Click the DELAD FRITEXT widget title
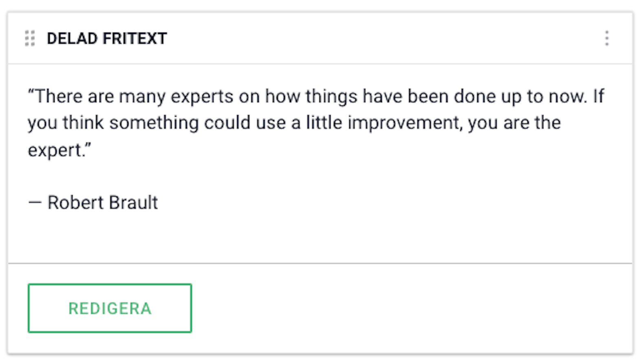This screenshot has width=644, height=362. tap(107, 38)
